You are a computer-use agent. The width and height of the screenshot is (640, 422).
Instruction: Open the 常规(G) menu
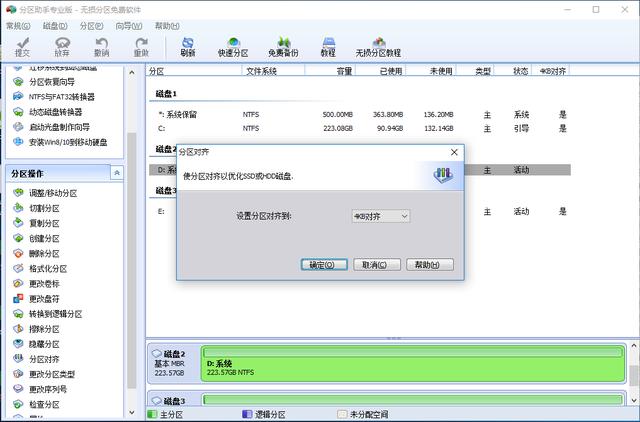tap(18, 26)
